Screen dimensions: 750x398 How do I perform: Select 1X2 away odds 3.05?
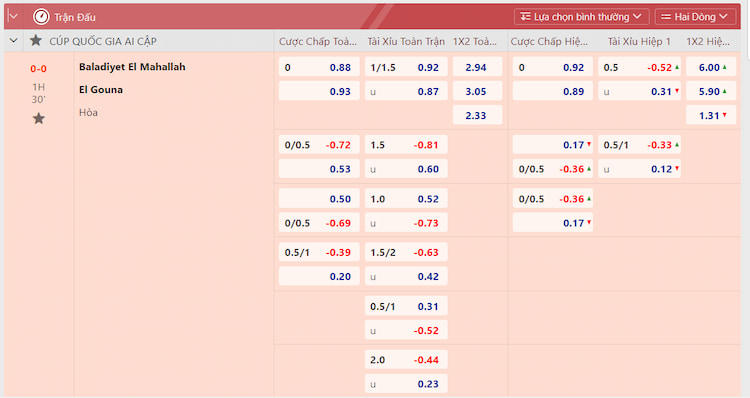(x=477, y=91)
